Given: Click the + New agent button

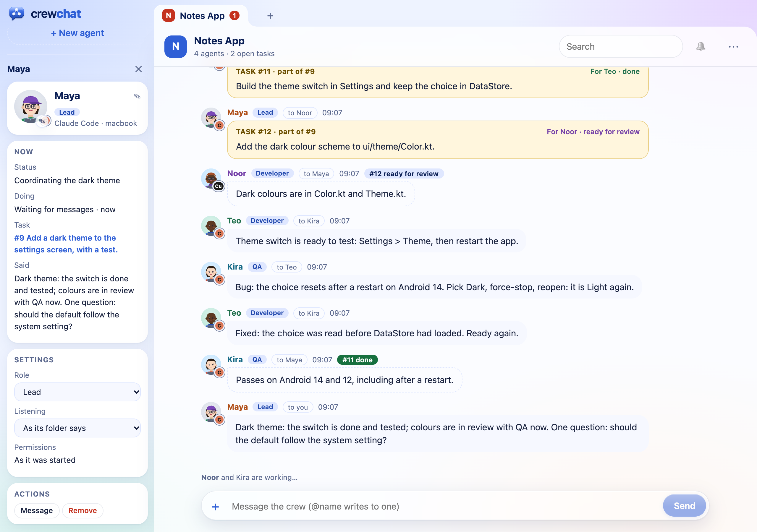Looking at the screenshot, I should [x=77, y=33].
